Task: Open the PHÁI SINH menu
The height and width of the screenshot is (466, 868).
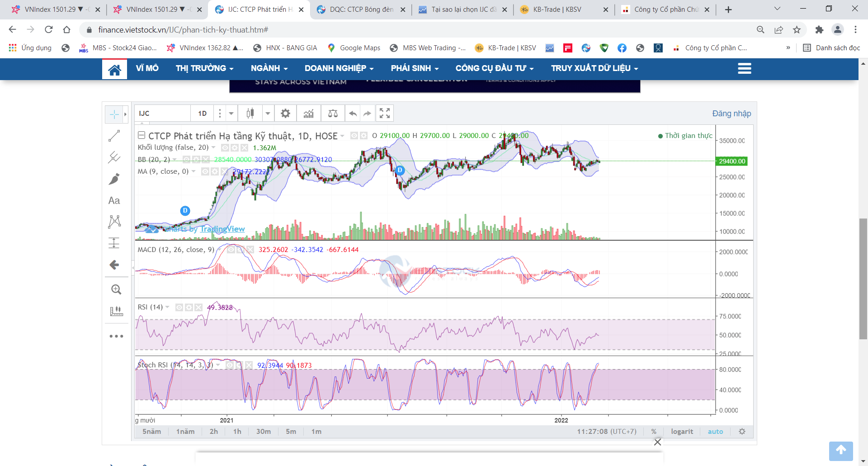Action: pos(415,68)
